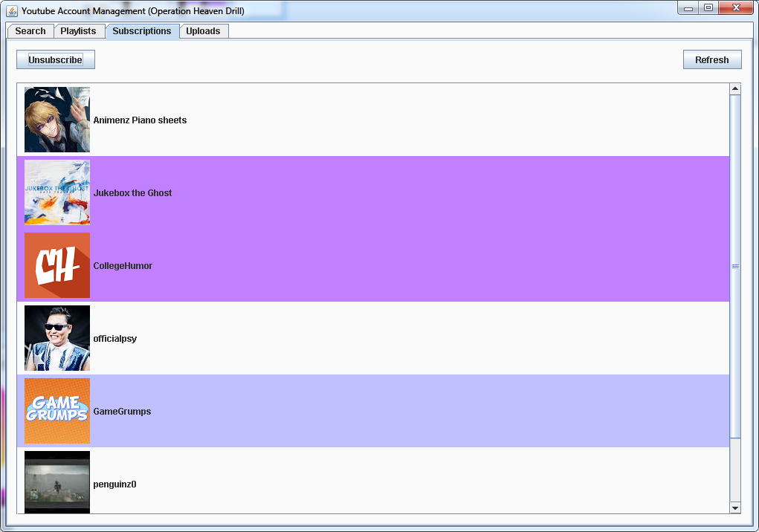Open the Playlists tab

tap(79, 31)
